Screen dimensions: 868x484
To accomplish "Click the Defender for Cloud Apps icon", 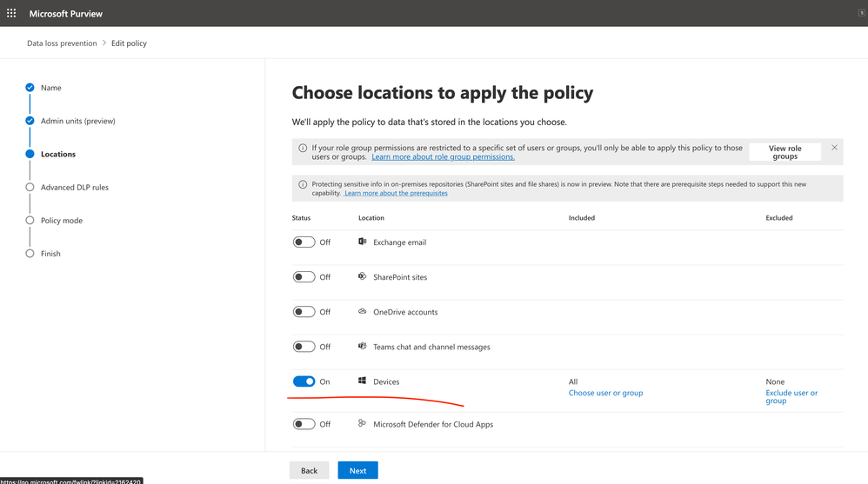I will (x=362, y=423).
